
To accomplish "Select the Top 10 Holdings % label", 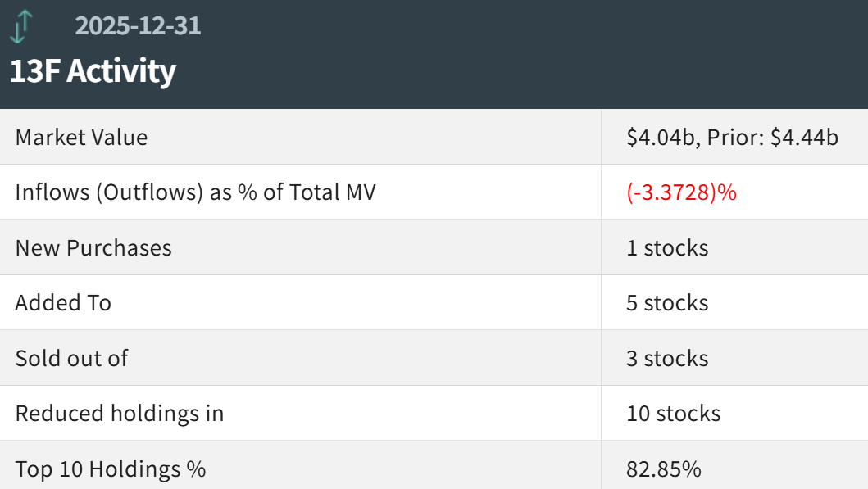I will [111, 469].
